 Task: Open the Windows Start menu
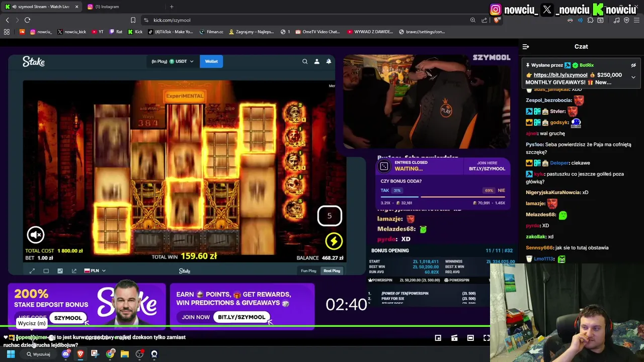[x=11, y=354]
